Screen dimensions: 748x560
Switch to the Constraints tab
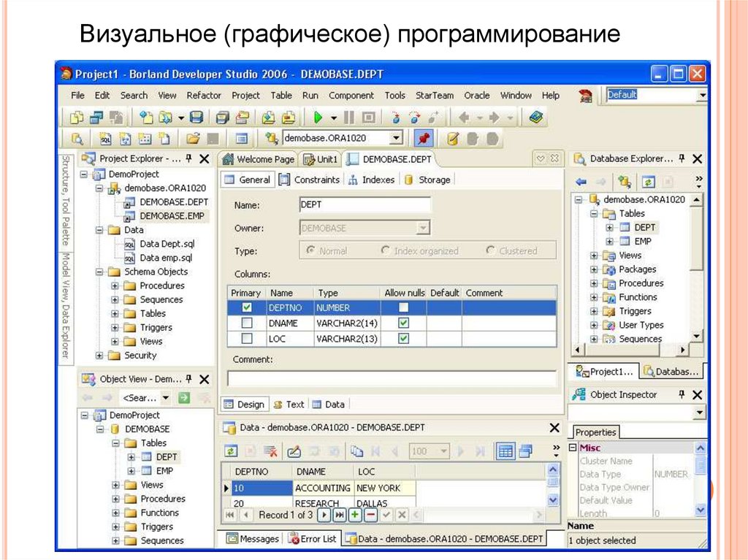(310, 180)
